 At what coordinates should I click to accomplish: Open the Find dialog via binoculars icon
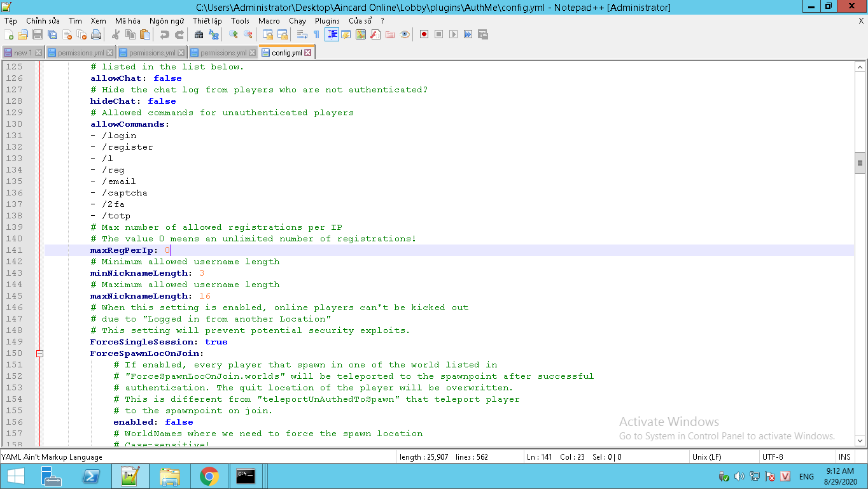click(x=199, y=34)
